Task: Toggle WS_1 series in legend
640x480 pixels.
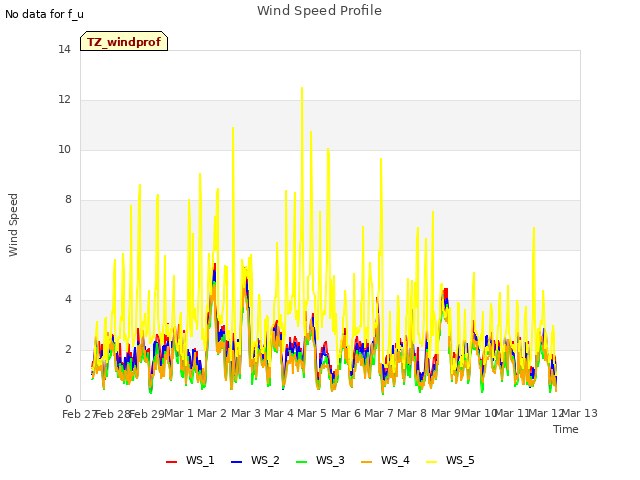Action: pos(190,460)
